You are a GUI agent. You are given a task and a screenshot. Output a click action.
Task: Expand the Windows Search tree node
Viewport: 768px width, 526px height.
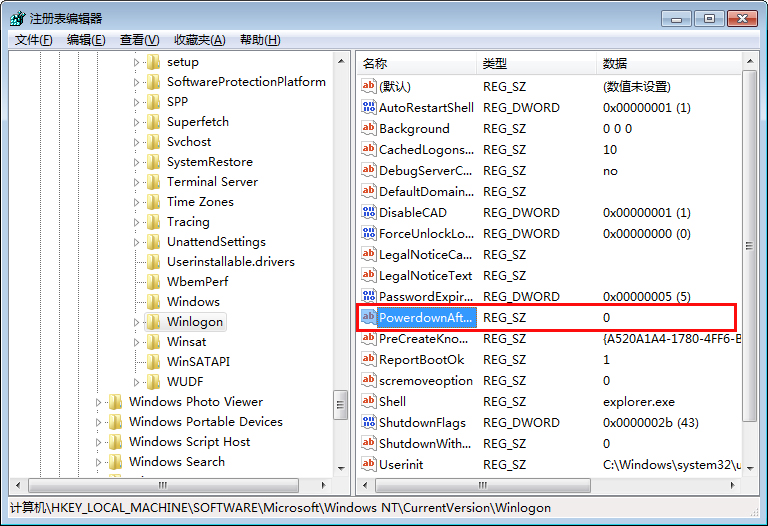pos(99,462)
